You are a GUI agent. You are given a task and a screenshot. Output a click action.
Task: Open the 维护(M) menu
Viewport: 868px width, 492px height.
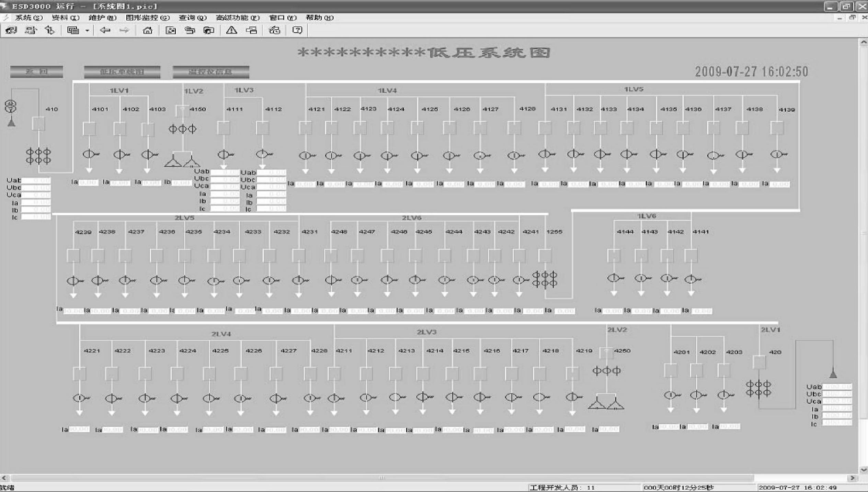(102, 18)
